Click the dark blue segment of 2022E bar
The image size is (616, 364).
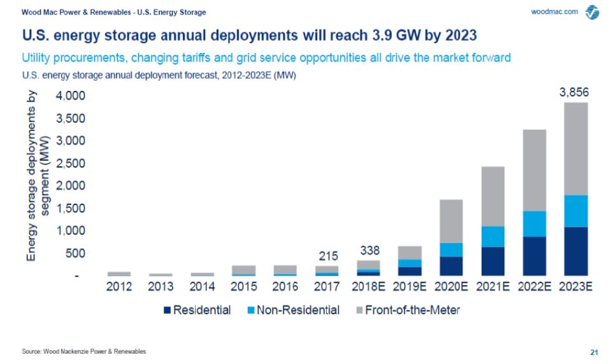[x=534, y=256]
